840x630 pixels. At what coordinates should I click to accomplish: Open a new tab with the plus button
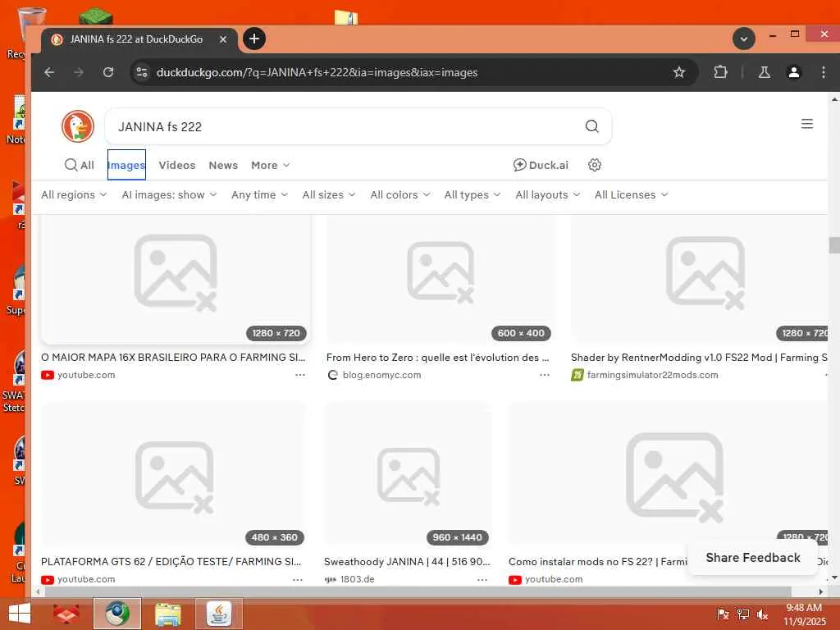(x=254, y=39)
